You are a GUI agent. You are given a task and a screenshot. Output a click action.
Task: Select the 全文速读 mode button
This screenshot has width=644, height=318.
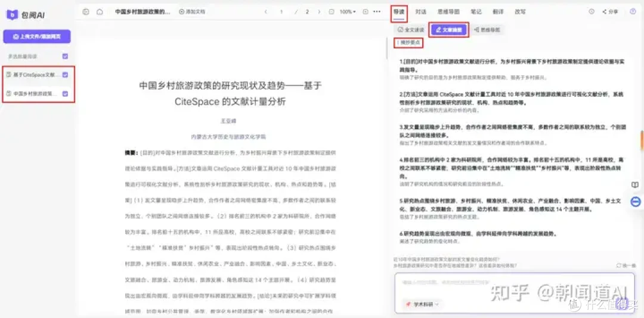click(x=411, y=30)
